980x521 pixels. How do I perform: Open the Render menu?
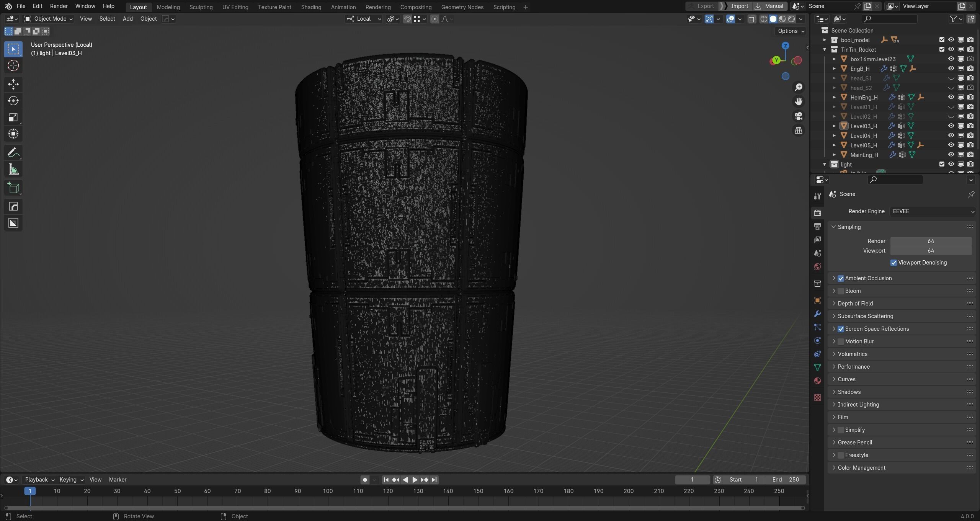tap(59, 6)
